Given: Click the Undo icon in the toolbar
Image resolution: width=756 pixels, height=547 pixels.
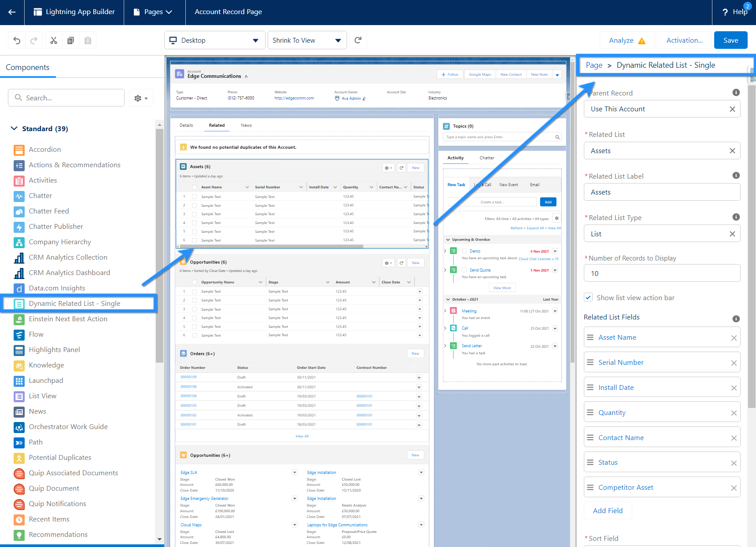Looking at the screenshot, I should 16,40.
